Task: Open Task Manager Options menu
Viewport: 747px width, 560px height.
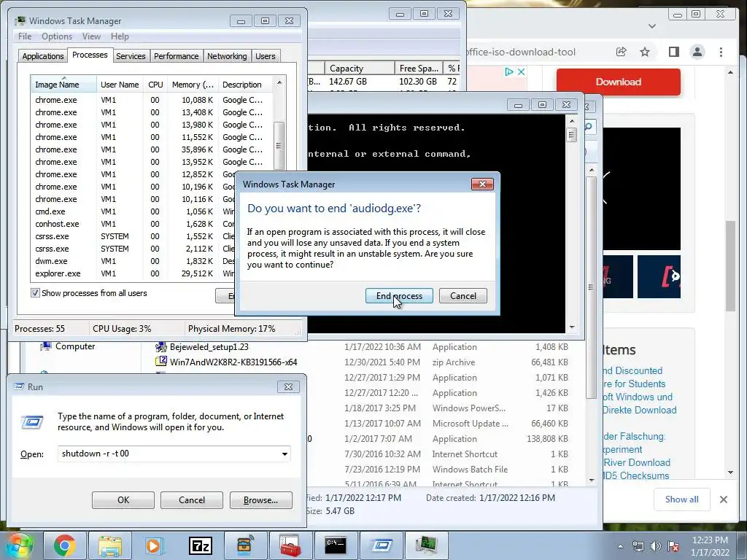Action: (x=57, y=36)
